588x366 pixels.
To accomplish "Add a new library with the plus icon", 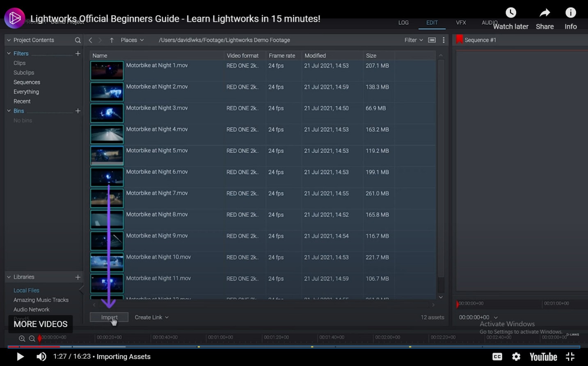I will (x=78, y=277).
